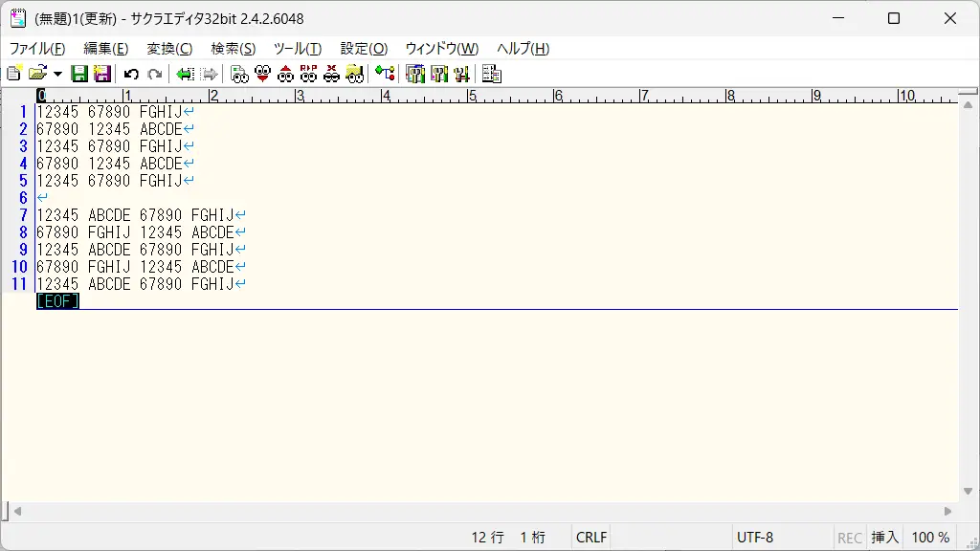The width and height of the screenshot is (980, 551).
Task: Click the Grep folder binoculars icon
Action: pyautogui.click(x=354, y=74)
